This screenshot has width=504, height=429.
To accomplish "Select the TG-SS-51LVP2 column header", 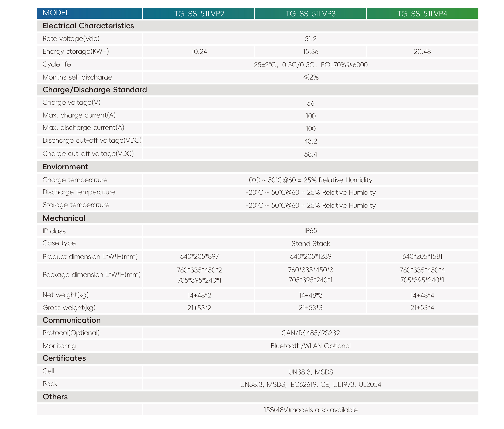I will click(199, 14).
